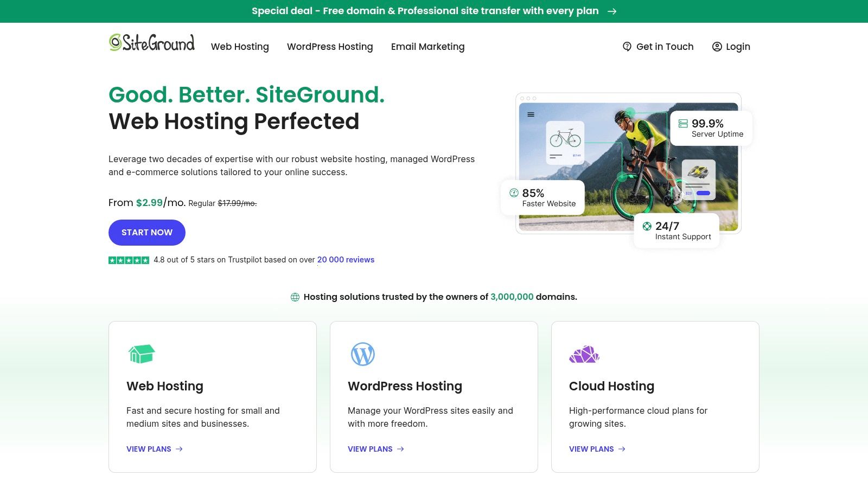Click the globe icon beside trusted domains text
This screenshot has height=488, width=868.
tap(295, 297)
